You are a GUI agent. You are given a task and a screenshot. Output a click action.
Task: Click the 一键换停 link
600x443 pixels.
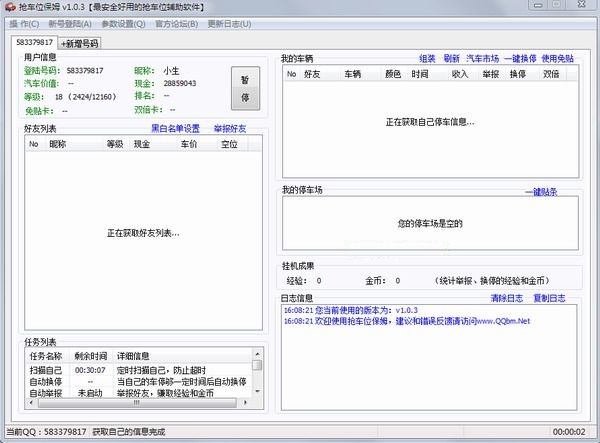(x=520, y=58)
